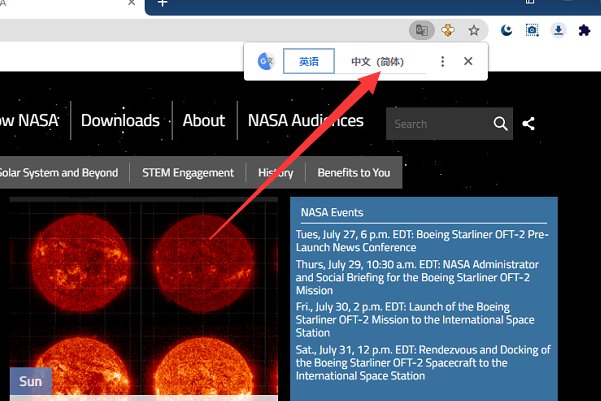Open Fri. July 30 Launch event
The image size is (601, 401).
pos(415,320)
